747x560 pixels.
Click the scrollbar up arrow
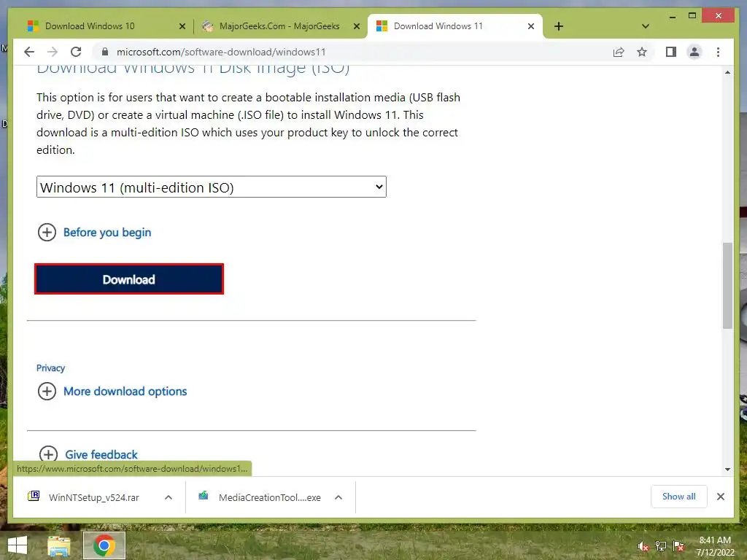(x=727, y=72)
